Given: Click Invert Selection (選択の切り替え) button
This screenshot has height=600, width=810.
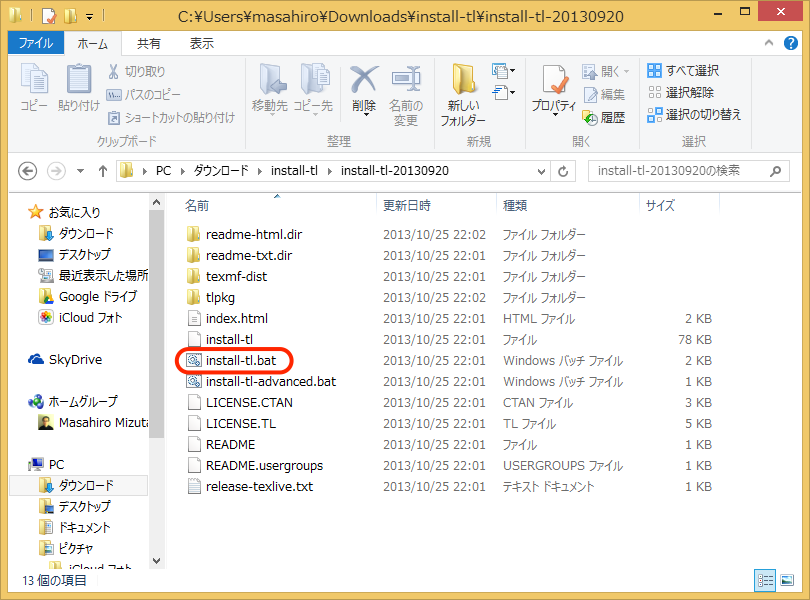Looking at the screenshot, I should pos(694,115).
